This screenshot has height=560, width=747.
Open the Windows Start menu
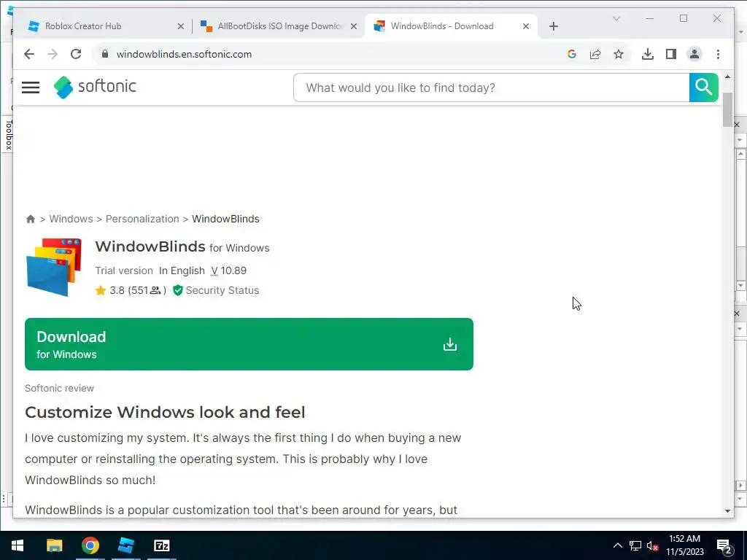[x=18, y=545]
